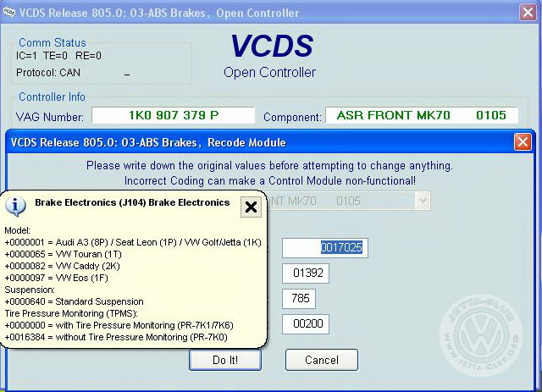Click the Do It! button
The width and height of the screenshot is (542, 392).
[x=225, y=360]
